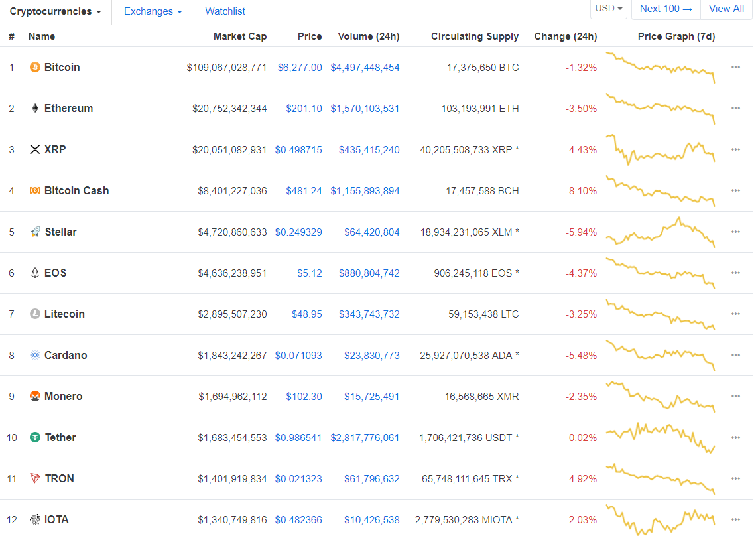Sort by the Volume (24h) column header
Screen dimensions: 756x540
369,36
